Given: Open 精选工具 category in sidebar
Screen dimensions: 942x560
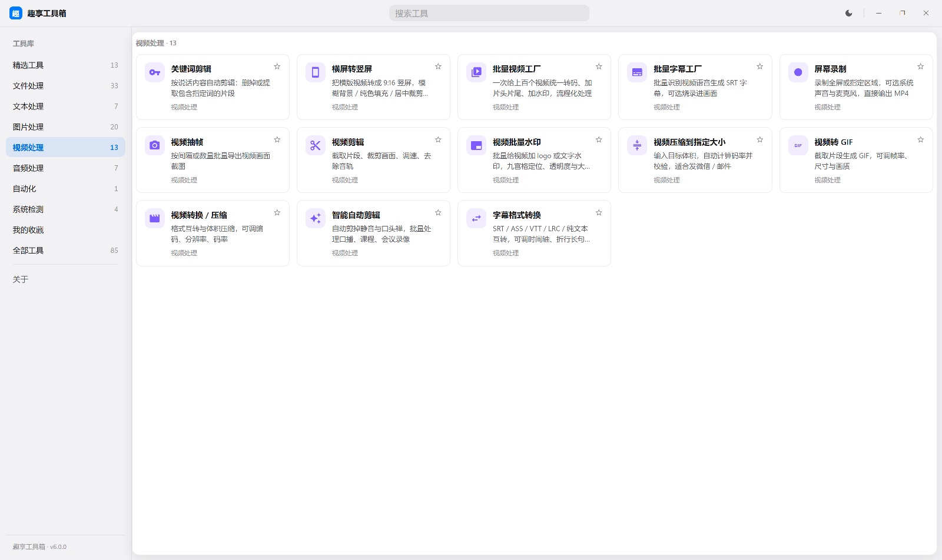Looking at the screenshot, I should click(65, 65).
